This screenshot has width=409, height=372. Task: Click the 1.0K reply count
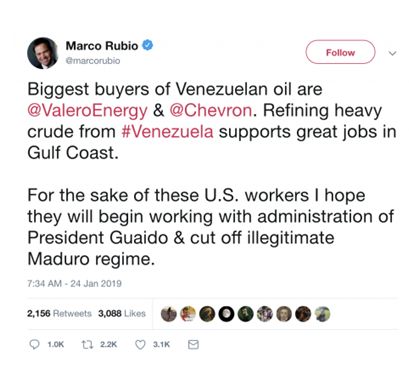pos(55,345)
